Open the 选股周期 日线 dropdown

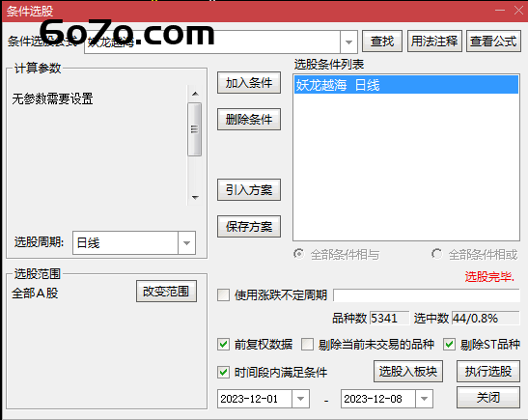[186, 243]
